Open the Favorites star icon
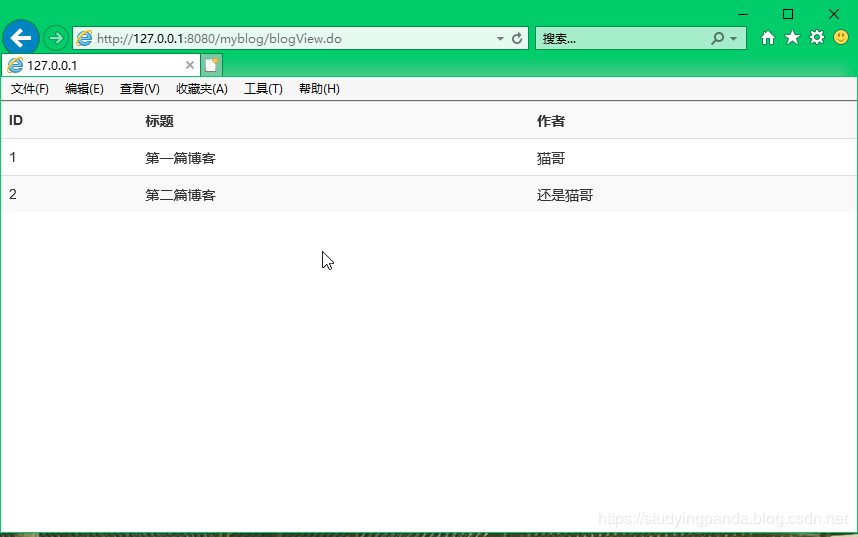The width and height of the screenshot is (858, 537). click(792, 37)
